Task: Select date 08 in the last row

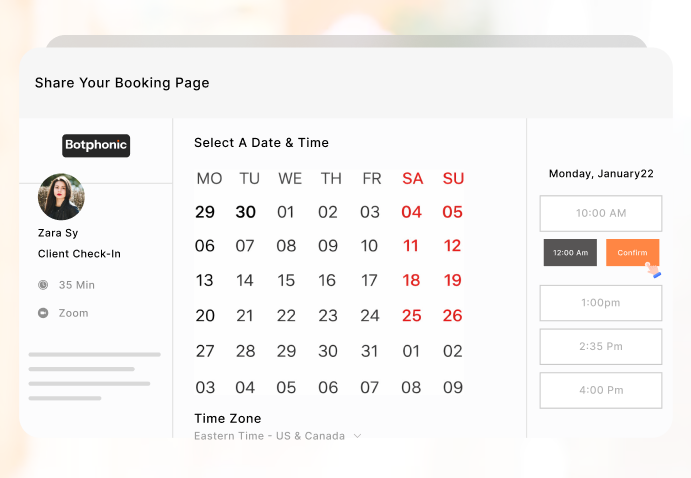Action: [x=411, y=388]
